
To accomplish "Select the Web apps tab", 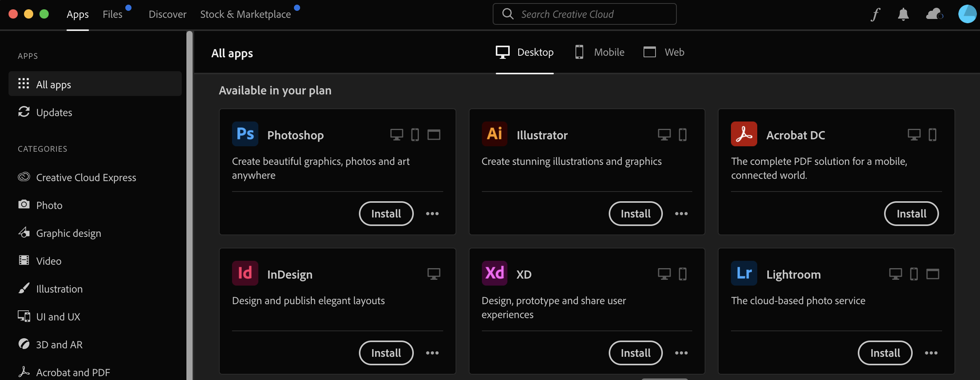I will pos(664,52).
